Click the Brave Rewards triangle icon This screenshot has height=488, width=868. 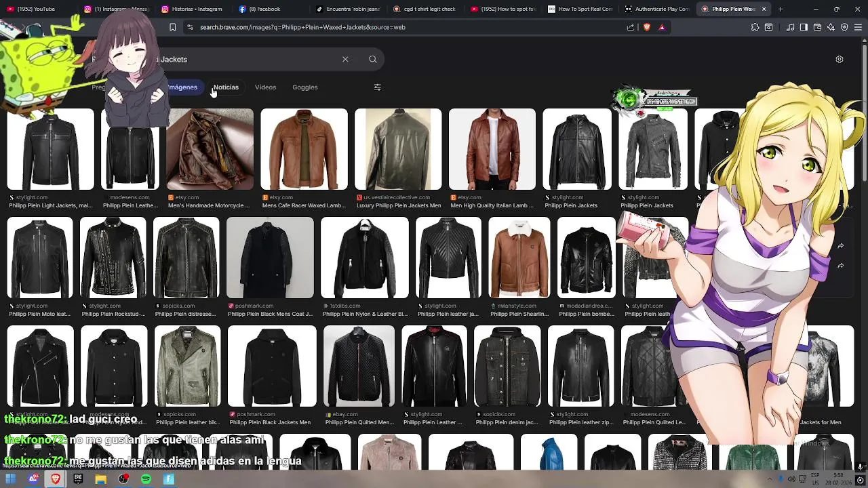point(662,27)
